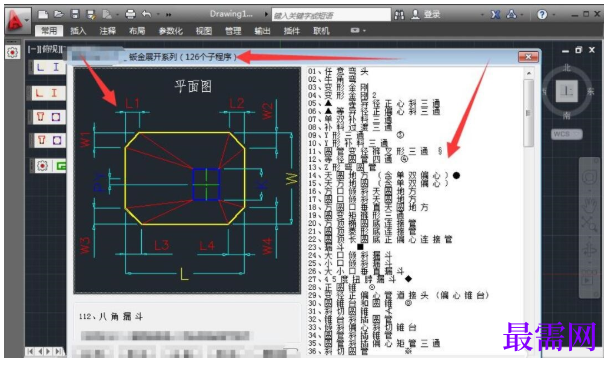Screen dimensions: 615x368
Task: Open the 插件 ribbon tab
Action: pos(292,31)
